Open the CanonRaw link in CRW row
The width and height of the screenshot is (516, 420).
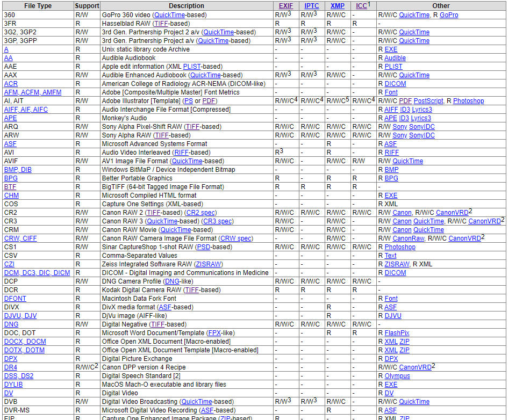(x=408, y=238)
